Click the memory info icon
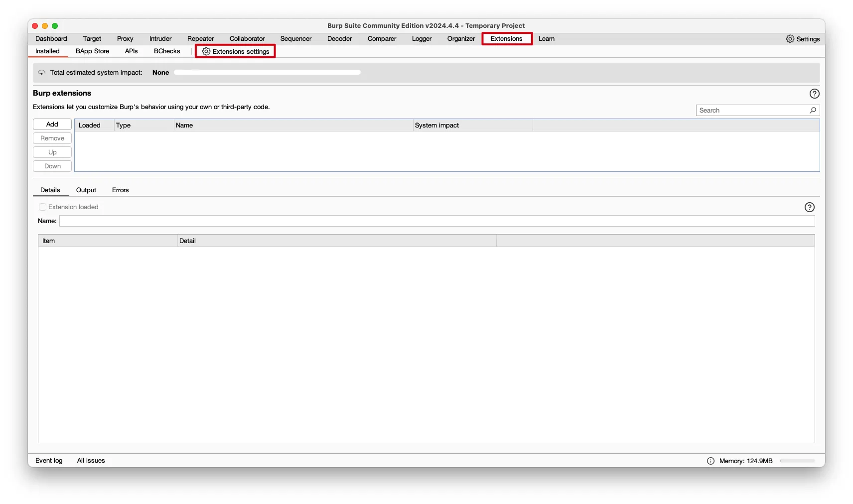 [x=711, y=461]
